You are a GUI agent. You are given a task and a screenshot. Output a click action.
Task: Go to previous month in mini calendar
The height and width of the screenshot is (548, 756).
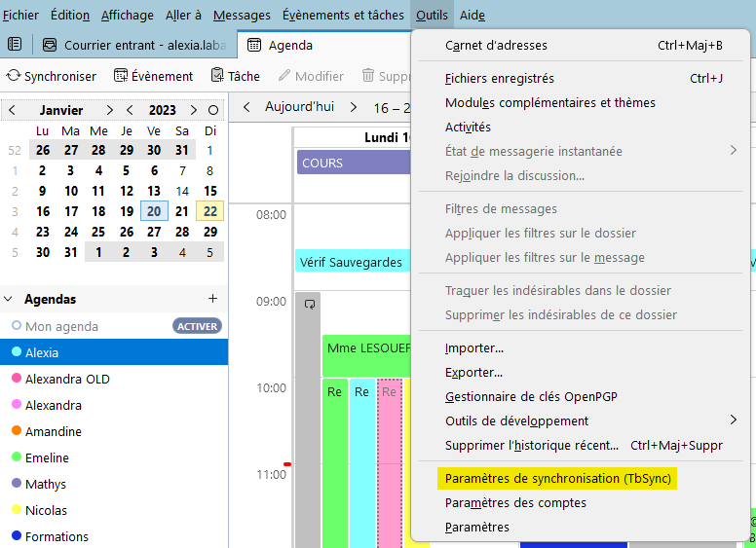pyautogui.click(x=12, y=110)
